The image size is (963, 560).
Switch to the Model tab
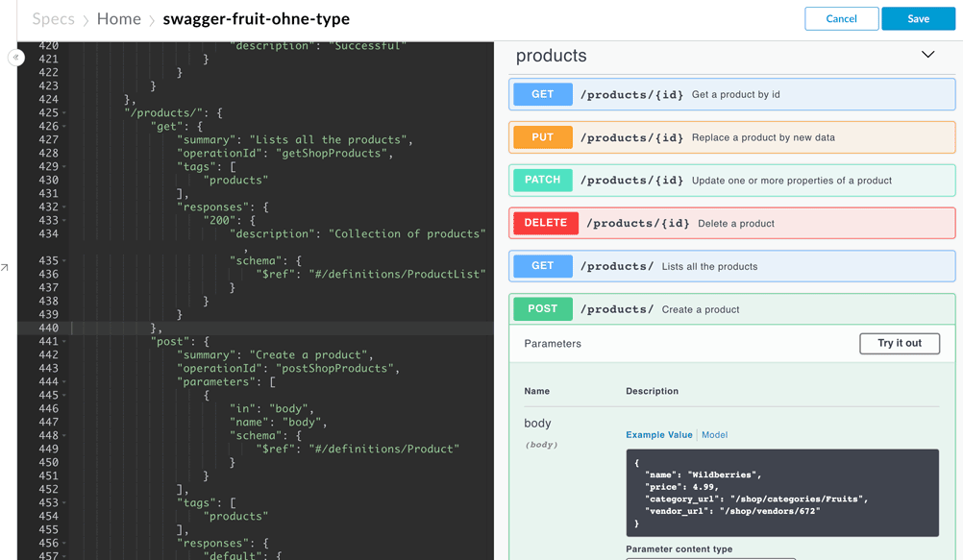tap(714, 435)
